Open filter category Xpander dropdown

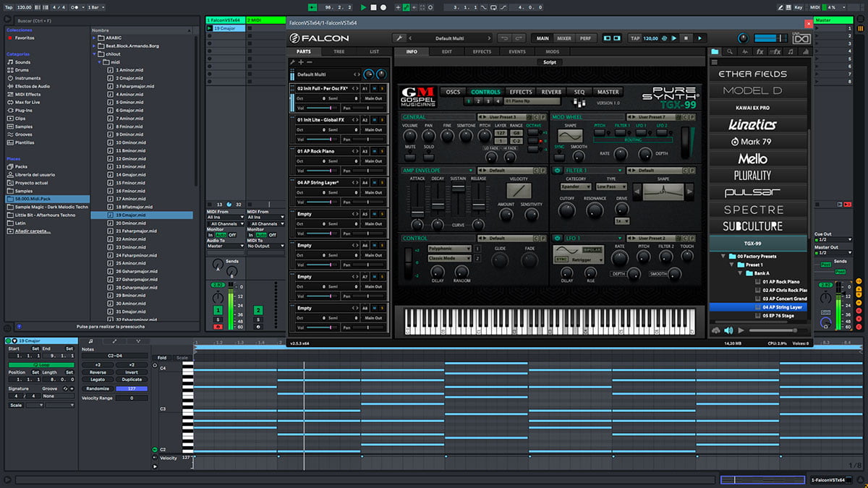pyautogui.click(x=576, y=187)
